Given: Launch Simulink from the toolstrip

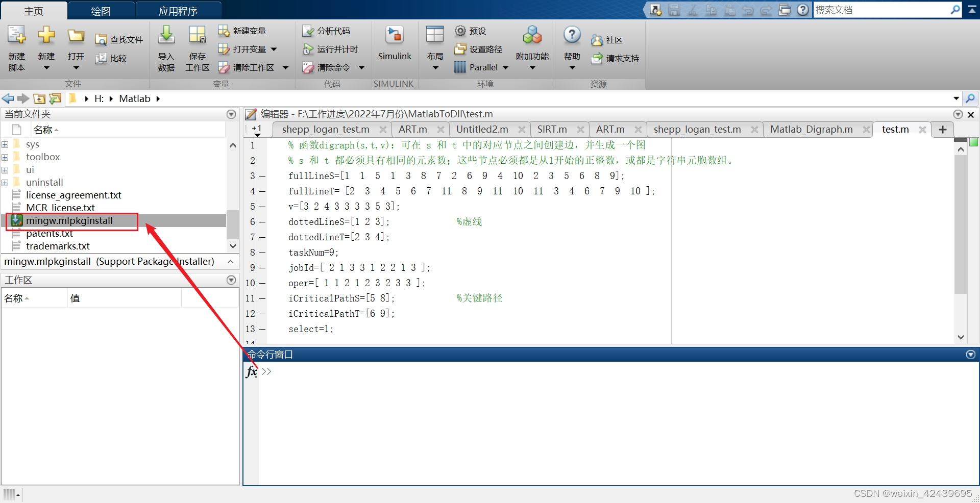Looking at the screenshot, I should 395,43.
